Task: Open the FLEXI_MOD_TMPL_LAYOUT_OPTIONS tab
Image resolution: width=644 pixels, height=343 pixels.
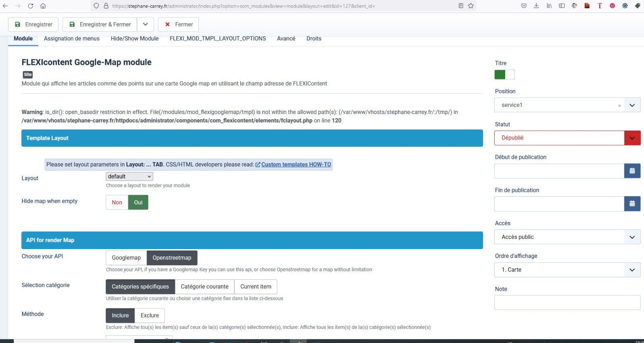Action: pyautogui.click(x=218, y=39)
